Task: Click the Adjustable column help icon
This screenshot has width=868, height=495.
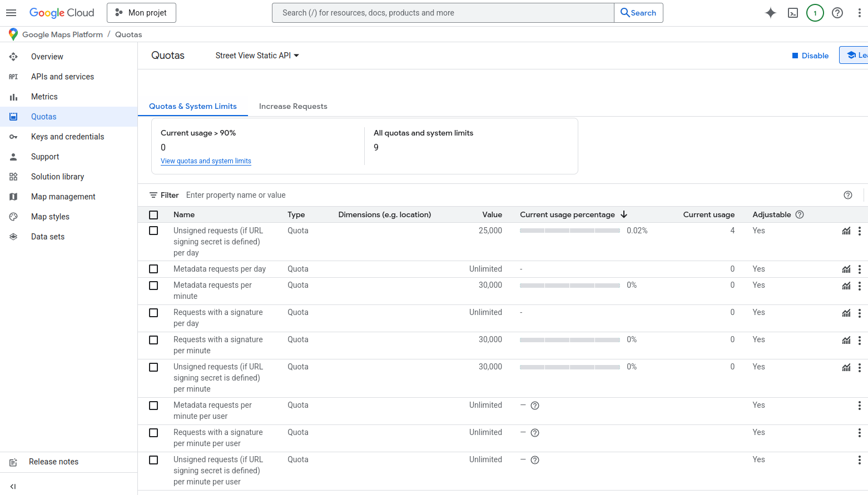Action: point(800,214)
